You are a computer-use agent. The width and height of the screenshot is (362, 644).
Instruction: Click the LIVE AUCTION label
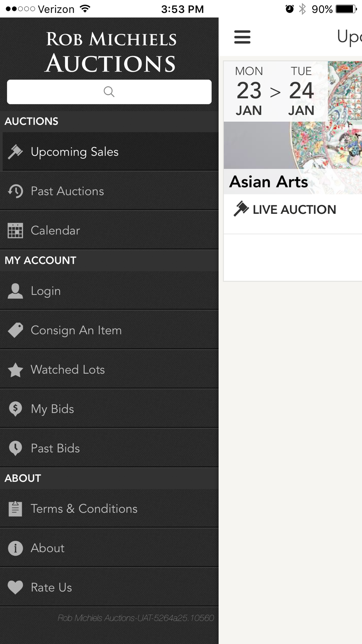(294, 210)
